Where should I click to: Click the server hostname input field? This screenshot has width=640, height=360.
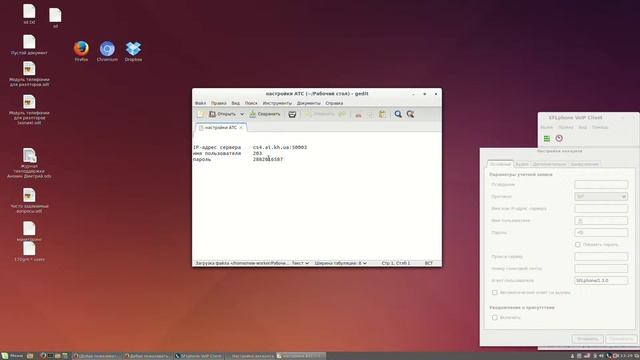coord(601,209)
